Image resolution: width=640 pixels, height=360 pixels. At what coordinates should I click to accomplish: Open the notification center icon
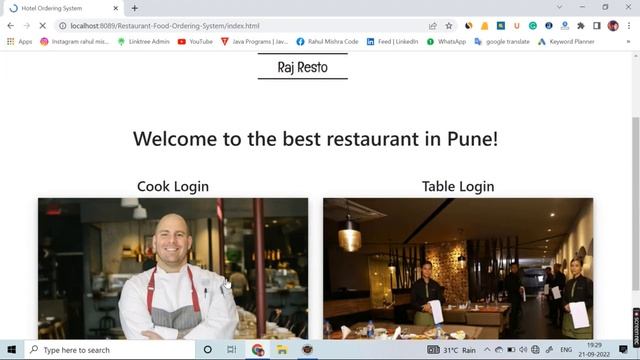tap(623, 349)
